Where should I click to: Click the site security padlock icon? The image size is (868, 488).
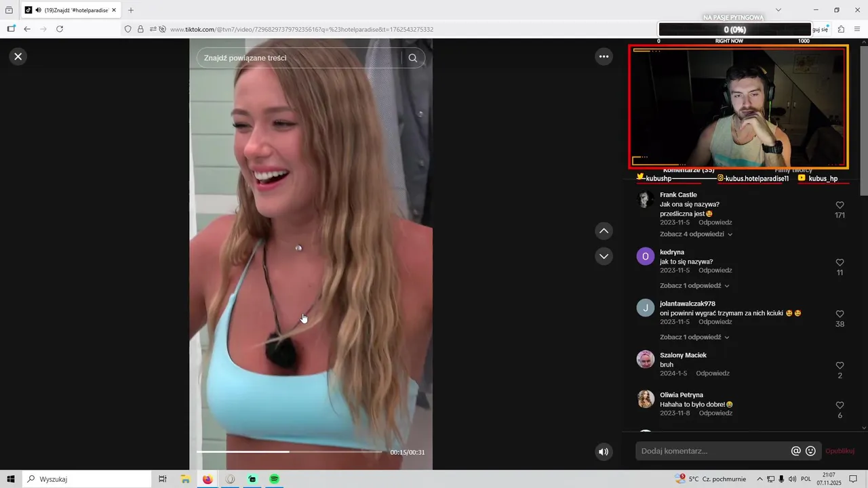pyautogui.click(x=140, y=29)
